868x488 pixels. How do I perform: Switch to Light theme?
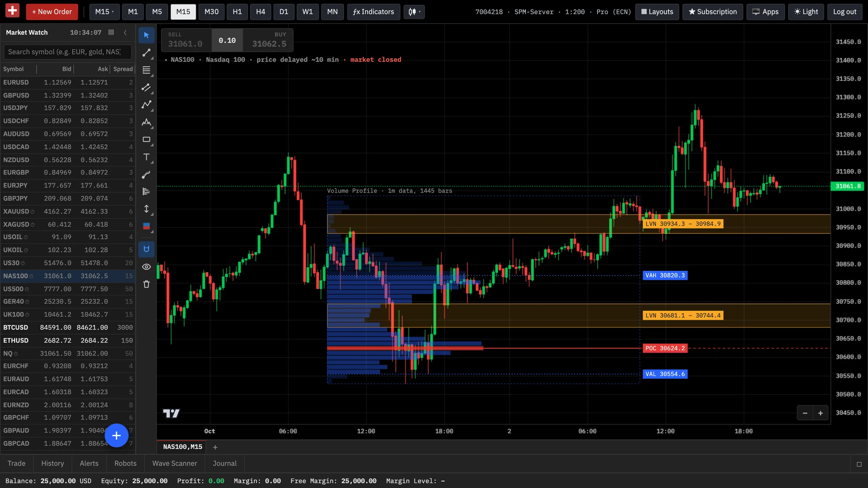pyautogui.click(x=806, y=12)
